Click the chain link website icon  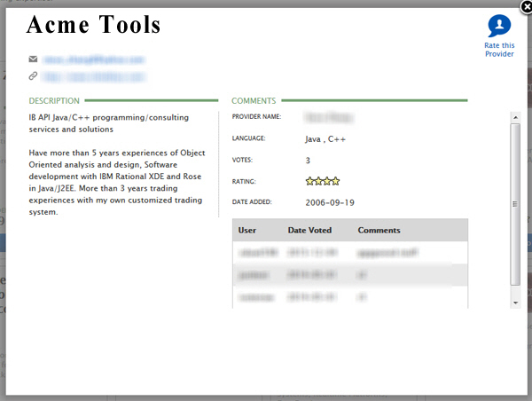(33, 76)
